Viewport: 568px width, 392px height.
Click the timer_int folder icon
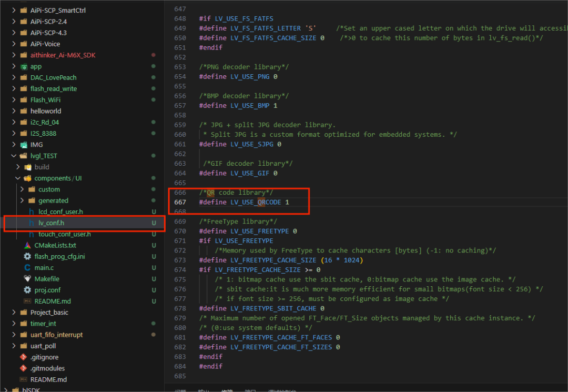24,324
